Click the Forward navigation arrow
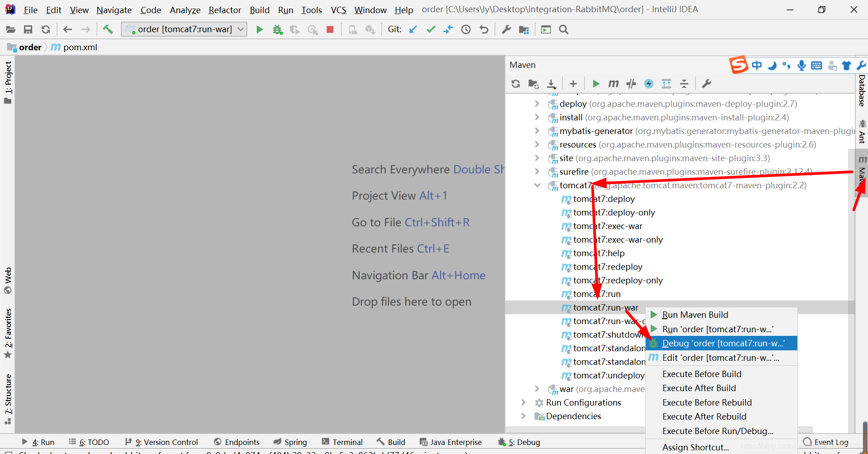This screenshot has width=868, height=454. 86,29
